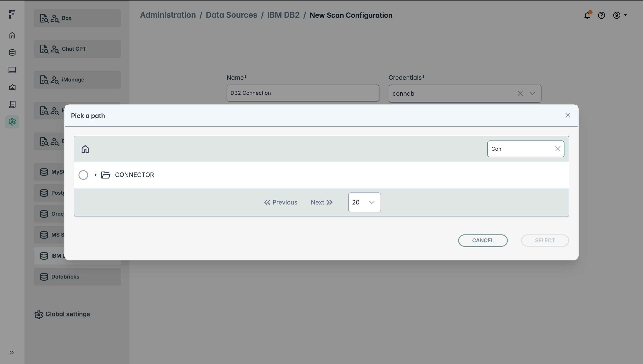The width and height of the screenshot is (643, 364).
Task: Clear the conndb credentials selection
Action: (520, 93)
